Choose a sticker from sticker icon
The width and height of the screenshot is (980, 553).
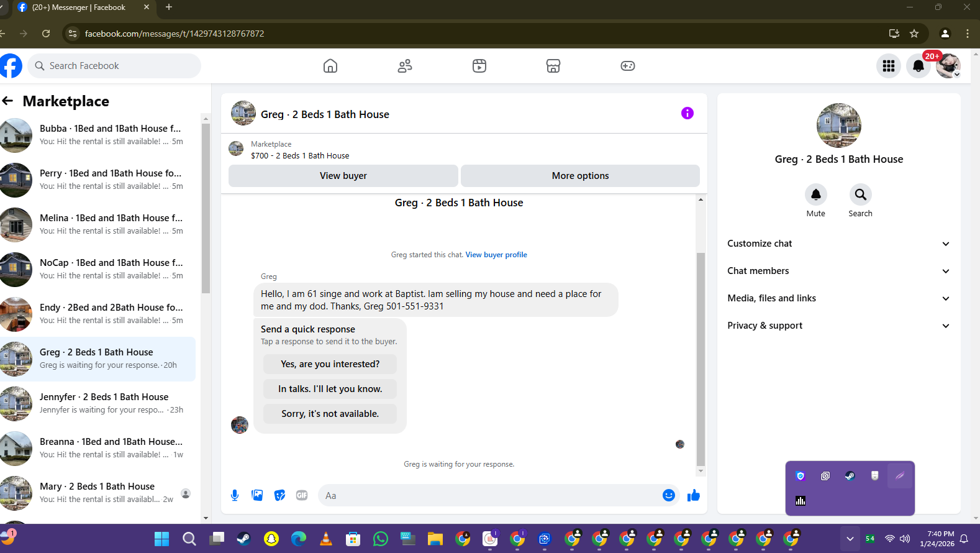coord(279,495)
